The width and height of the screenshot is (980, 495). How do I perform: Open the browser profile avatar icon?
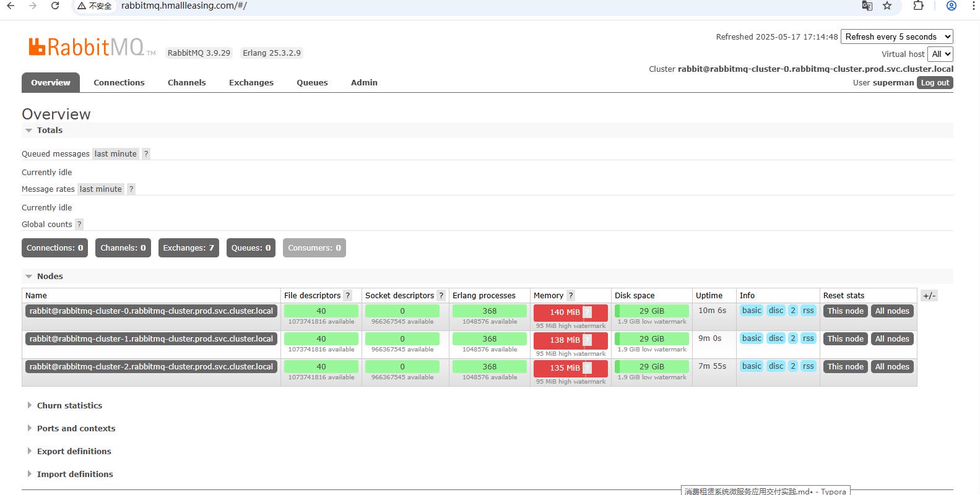(x=952, y=6)
